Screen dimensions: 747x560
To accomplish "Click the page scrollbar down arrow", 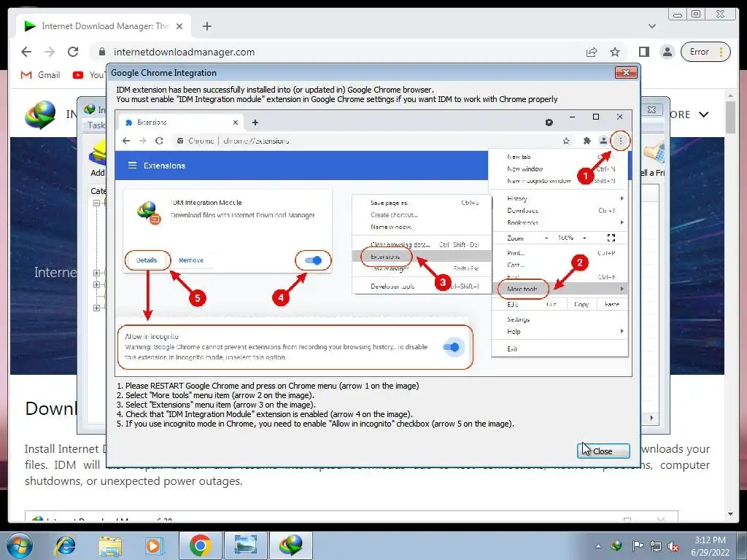I will [x=731, y=514].
